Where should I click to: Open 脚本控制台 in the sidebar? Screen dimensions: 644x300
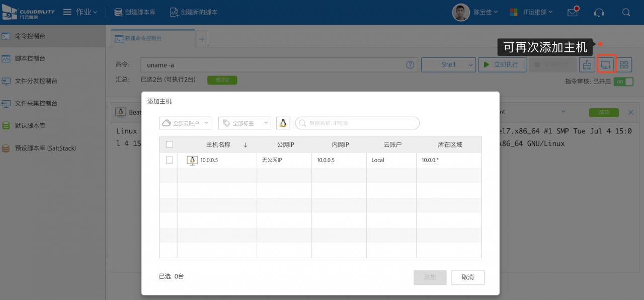[30, 58]
